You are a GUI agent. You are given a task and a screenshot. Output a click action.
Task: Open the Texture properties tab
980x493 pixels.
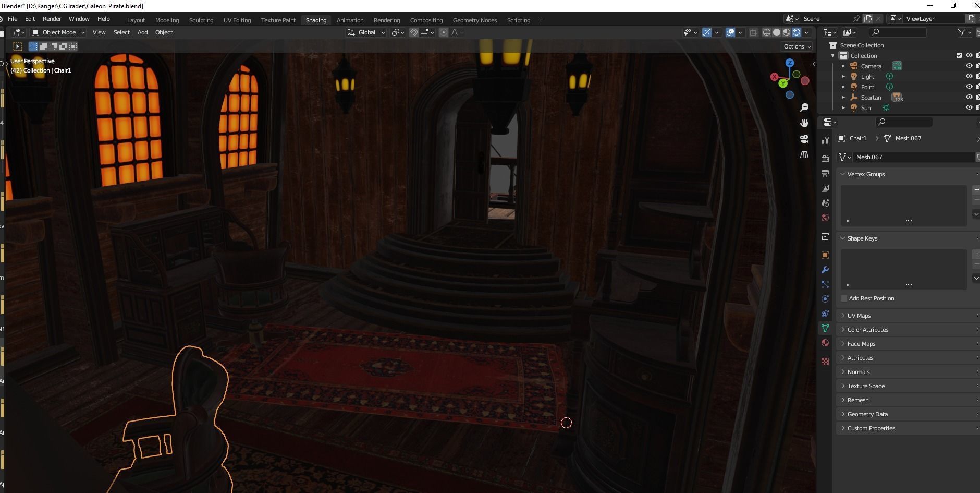coord(825,362)
